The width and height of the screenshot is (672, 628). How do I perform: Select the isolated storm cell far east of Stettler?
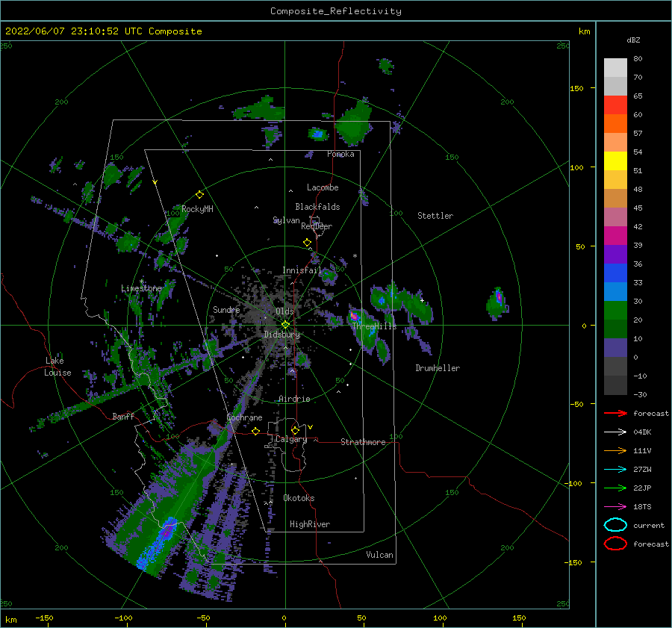(x=497, y=302)
